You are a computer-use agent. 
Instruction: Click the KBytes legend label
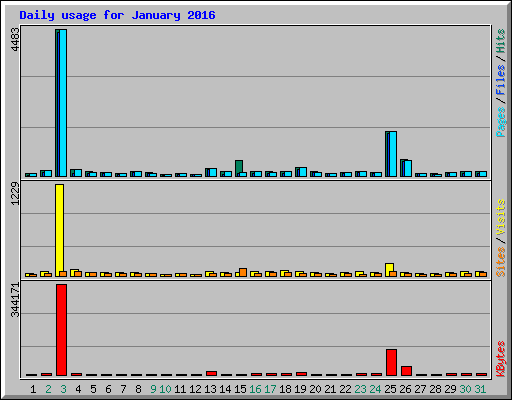(x=501, y=359)
